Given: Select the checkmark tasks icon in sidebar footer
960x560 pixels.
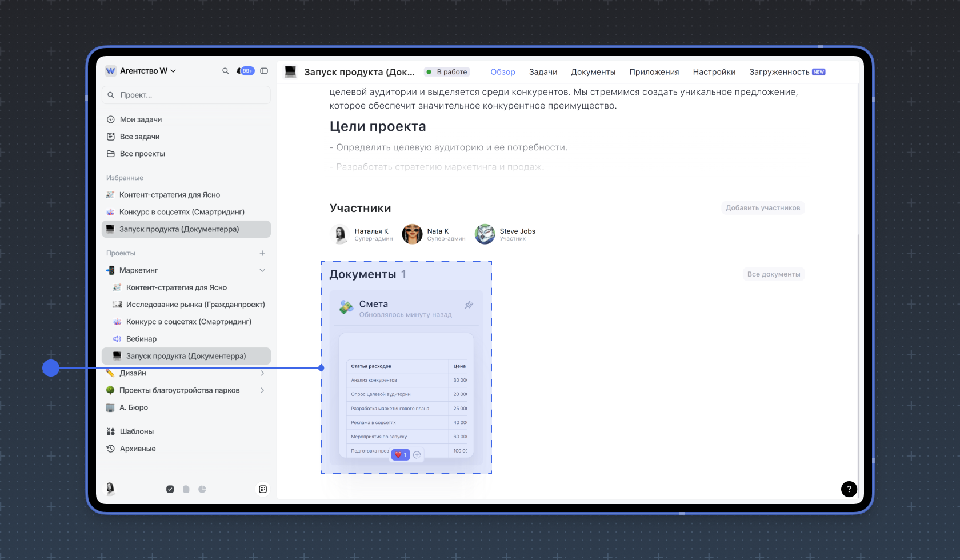Looking at the screenshot, I should 170,489.
